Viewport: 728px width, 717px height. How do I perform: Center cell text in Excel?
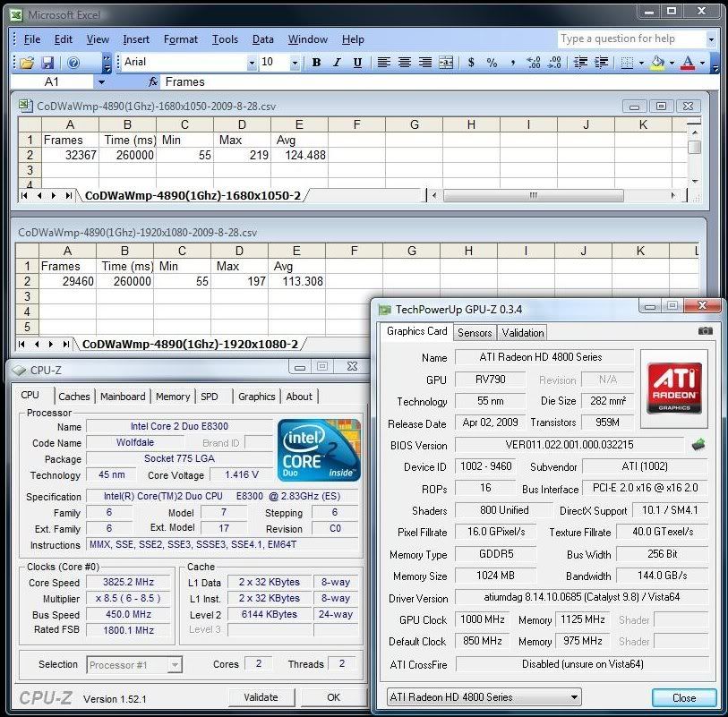[x=405, y=62]
